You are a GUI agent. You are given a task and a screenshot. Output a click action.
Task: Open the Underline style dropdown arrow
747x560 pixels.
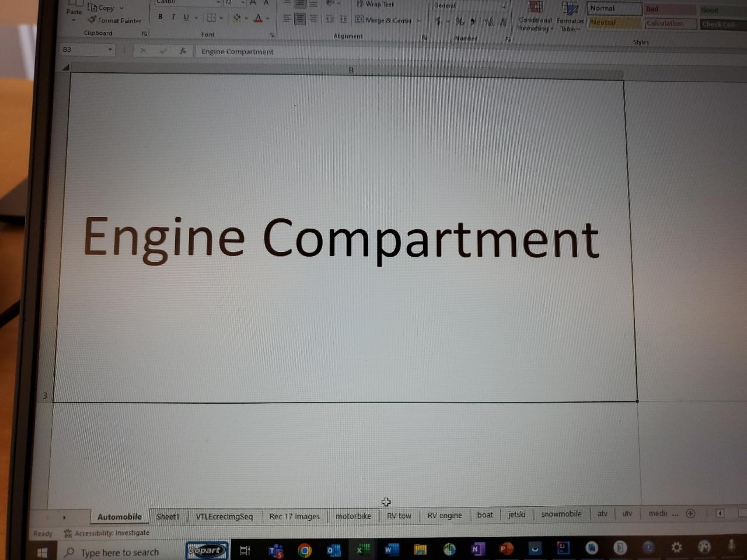(196, 17)
